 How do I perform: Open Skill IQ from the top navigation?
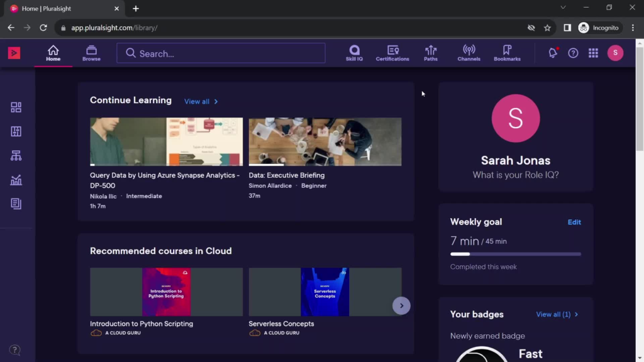tap(354, 53)
